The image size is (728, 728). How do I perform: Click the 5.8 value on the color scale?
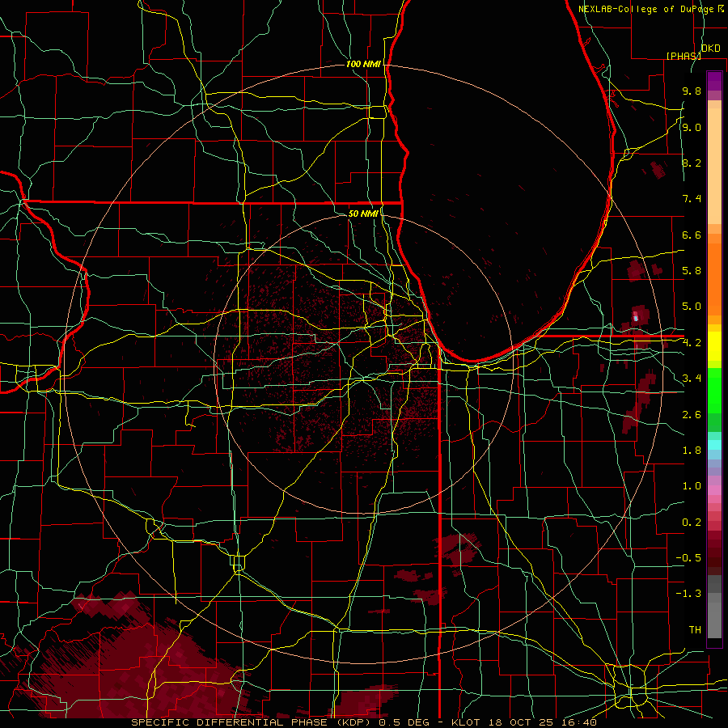pos(692,271)
